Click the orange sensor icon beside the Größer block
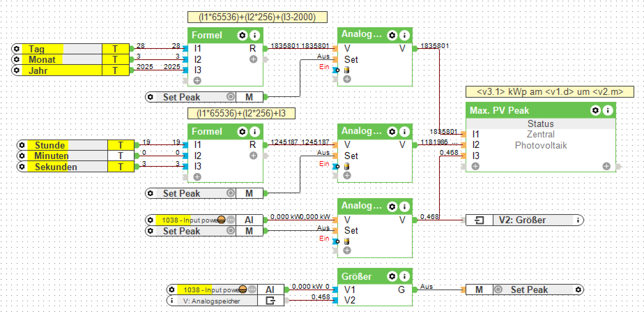This screenshot has height=316, width=644. [243, 289]
